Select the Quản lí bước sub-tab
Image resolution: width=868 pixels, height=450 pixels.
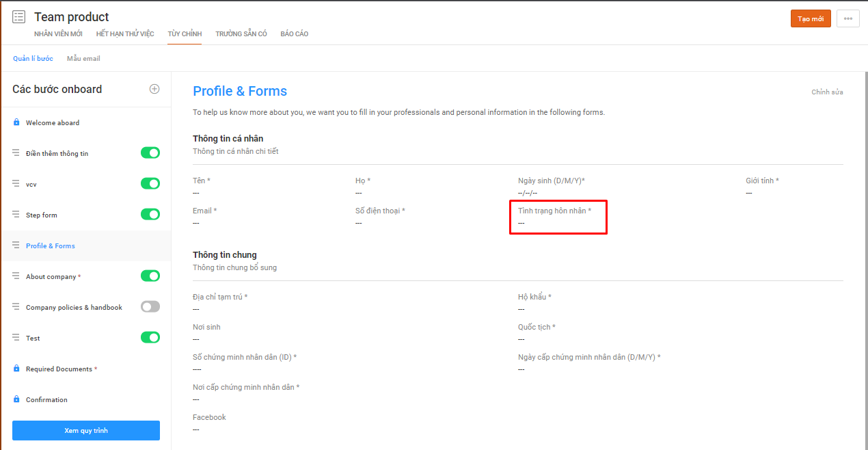pos(33,59)
